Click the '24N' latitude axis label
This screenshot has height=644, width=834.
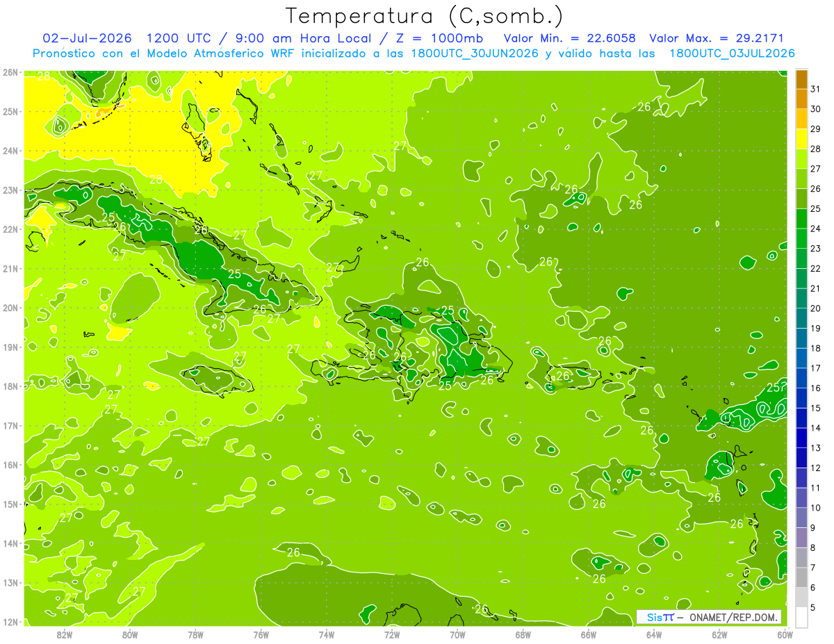tap(10, 151)
